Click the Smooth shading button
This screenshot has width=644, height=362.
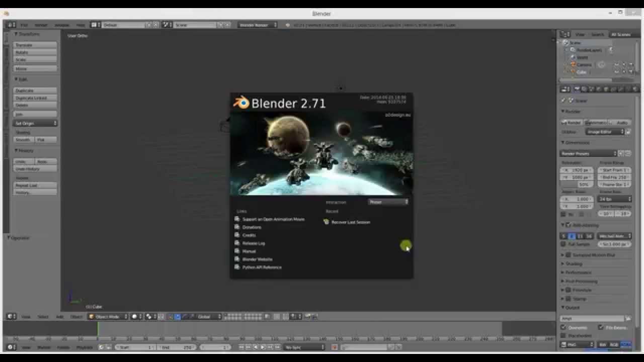pyautogui.click(x=24, y=139)
